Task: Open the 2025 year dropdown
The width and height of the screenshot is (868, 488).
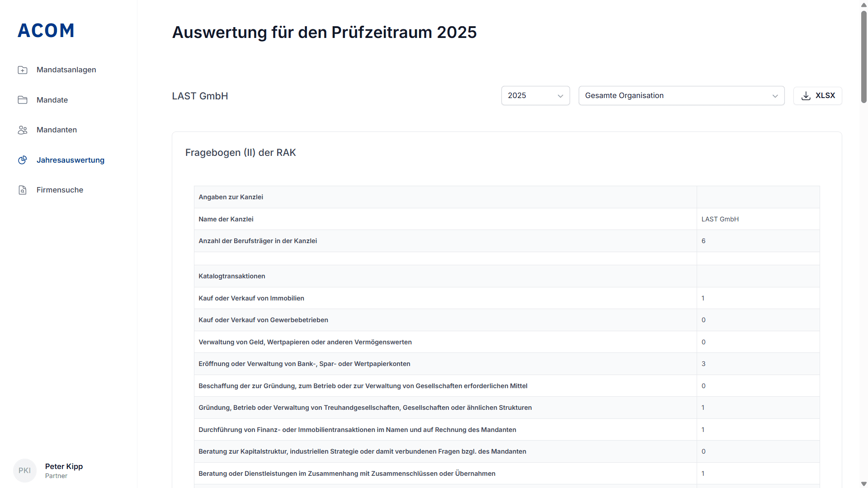Action: coord(535,95)
